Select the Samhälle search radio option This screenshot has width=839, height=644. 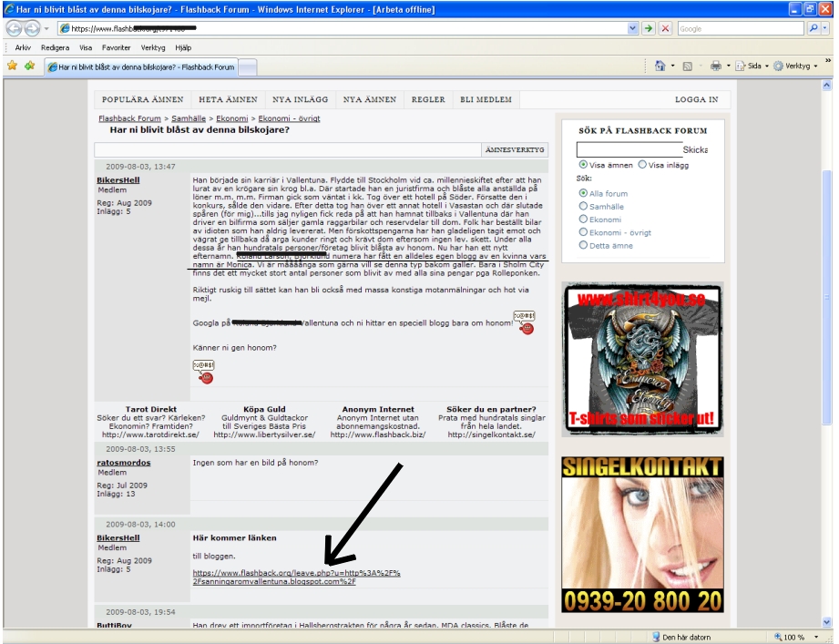click(583, 206)
